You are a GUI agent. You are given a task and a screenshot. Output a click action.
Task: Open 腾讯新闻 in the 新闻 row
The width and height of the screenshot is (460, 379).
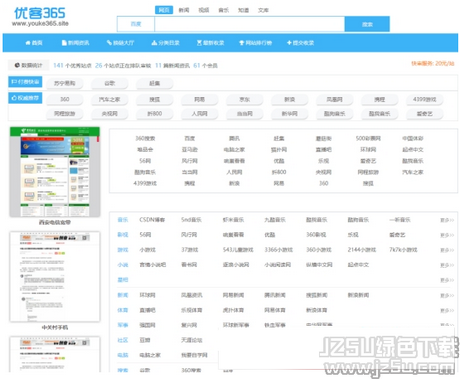275,295
